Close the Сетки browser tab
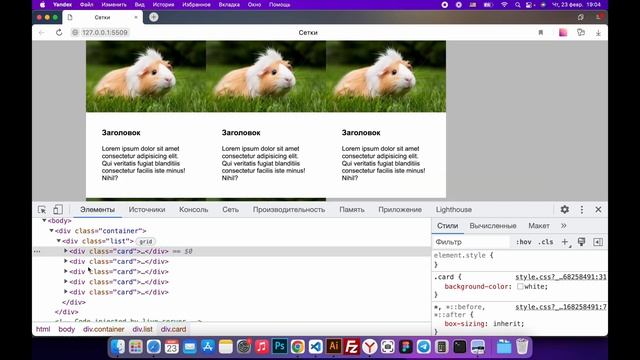Screen dimensions: 640x360 click(136, 17)
